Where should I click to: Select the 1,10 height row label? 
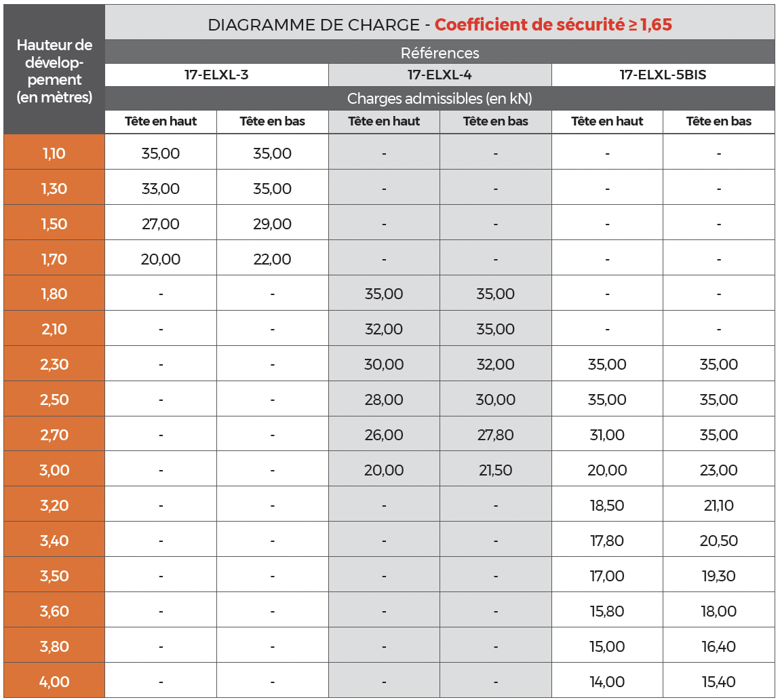click(54, 153)
